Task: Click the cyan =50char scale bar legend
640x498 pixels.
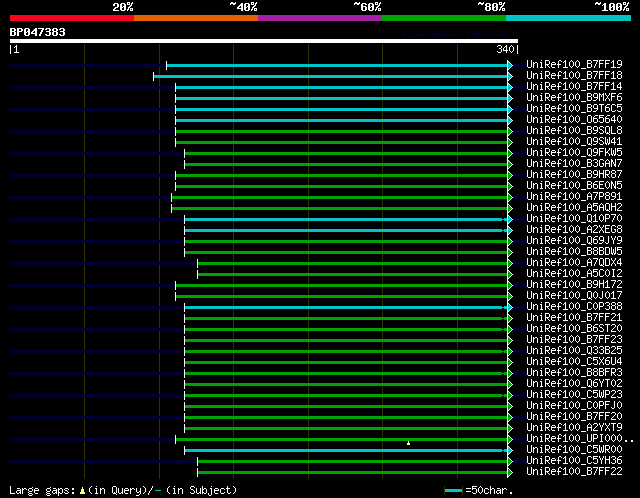Action: coord(453,490)
